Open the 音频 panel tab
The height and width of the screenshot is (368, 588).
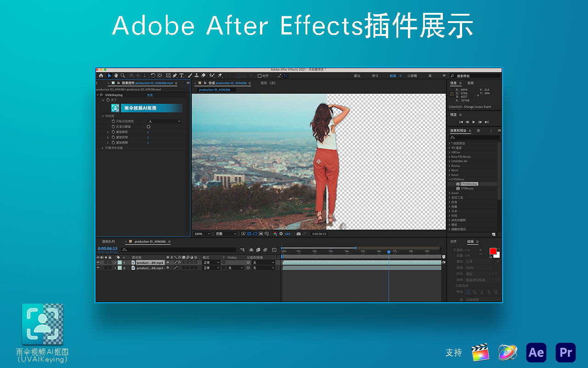click(470, 83)
